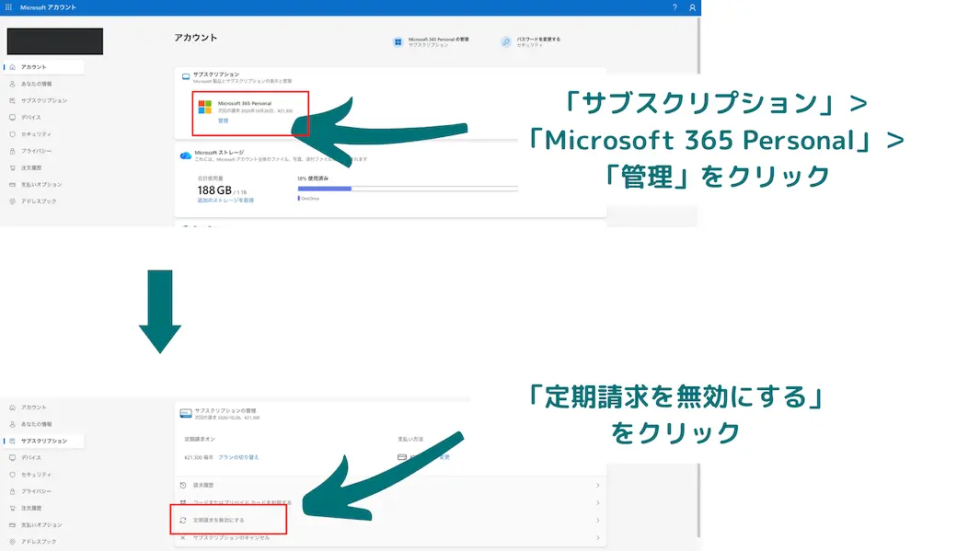
Task: Select サブスクリプション in the lower sidebar
Action: click(x=44, y=441)
